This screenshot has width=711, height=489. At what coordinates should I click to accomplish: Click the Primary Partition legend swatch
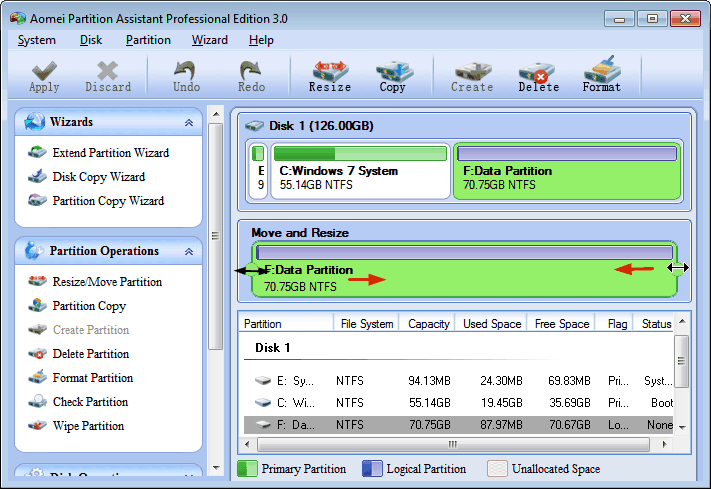(x=247, y=469)
